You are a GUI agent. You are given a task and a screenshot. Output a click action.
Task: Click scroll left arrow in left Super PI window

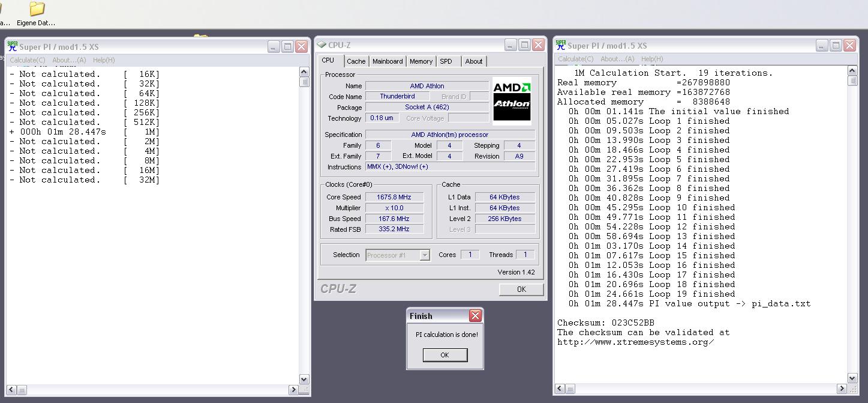(12, 390)
